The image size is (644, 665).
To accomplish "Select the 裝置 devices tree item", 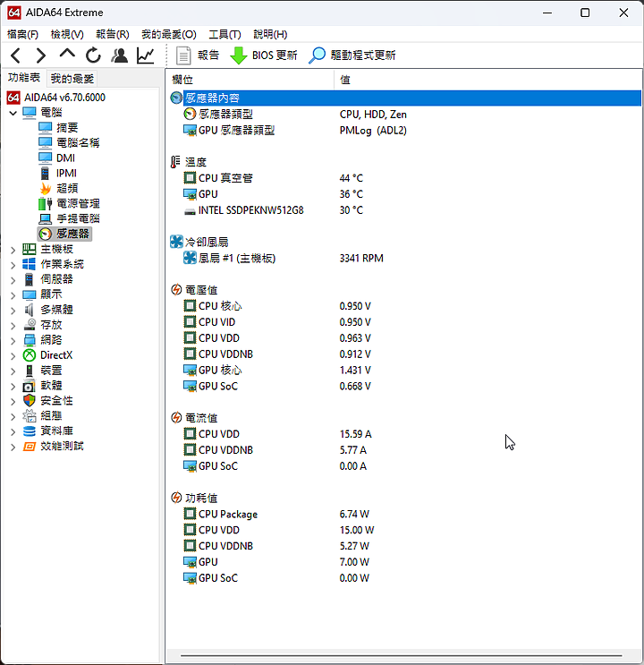I will [x=43, y=371].
